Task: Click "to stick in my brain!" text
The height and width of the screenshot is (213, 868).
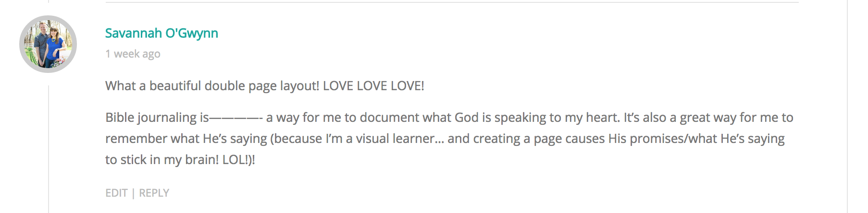Action: click(162, 160)
